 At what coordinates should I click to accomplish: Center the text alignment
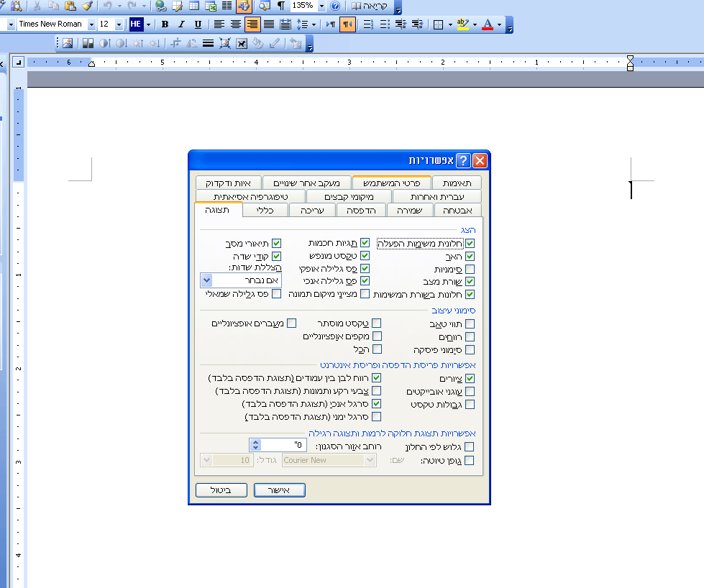coord(236,24)
